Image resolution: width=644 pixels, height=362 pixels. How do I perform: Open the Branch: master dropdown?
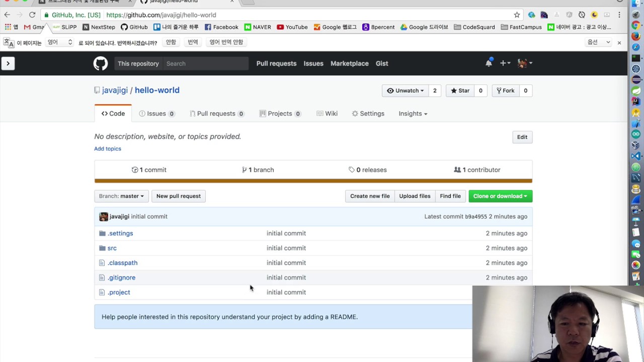tap(121, 196)
